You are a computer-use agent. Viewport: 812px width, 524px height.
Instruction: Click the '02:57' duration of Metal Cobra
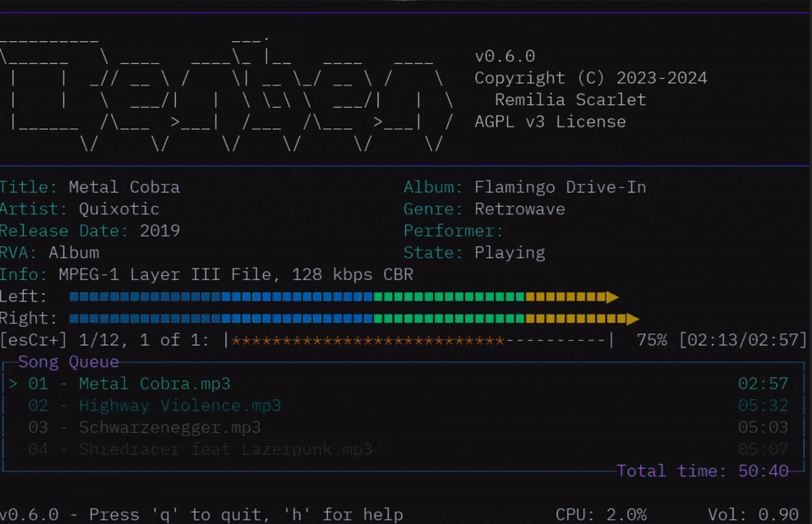click(x=763, y=384)
